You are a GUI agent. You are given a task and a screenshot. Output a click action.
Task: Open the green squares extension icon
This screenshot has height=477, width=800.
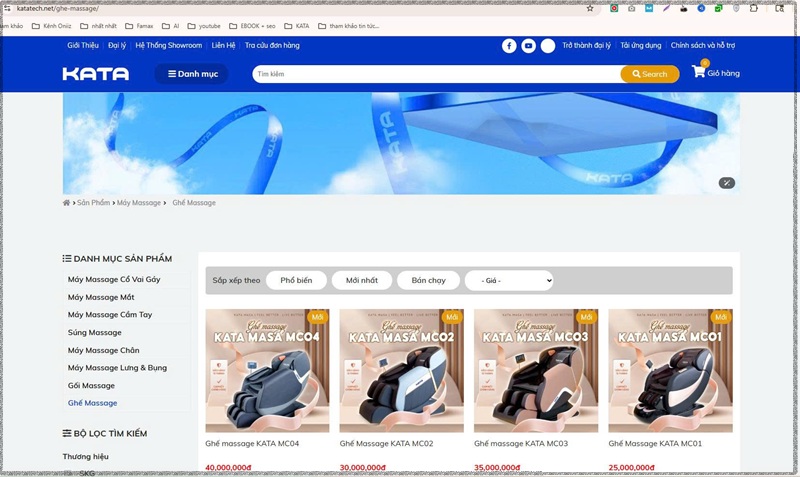pyautogui.click(x=718, y=8)
